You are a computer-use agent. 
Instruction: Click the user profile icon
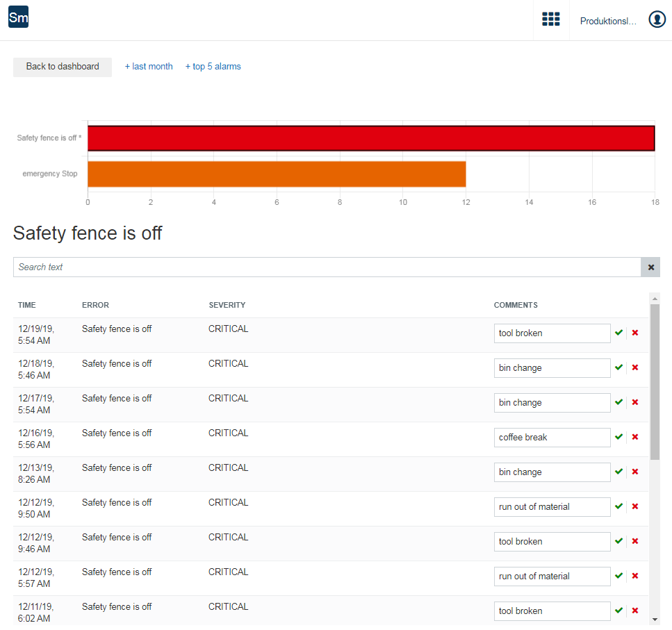657,19
